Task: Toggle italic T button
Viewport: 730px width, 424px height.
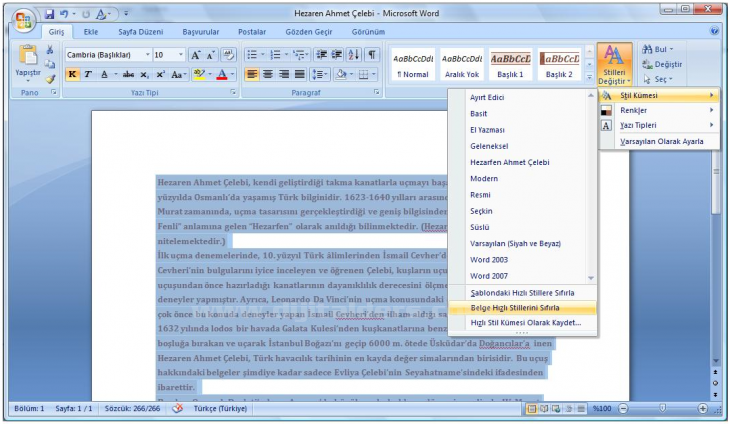Action: coord(88,74)
